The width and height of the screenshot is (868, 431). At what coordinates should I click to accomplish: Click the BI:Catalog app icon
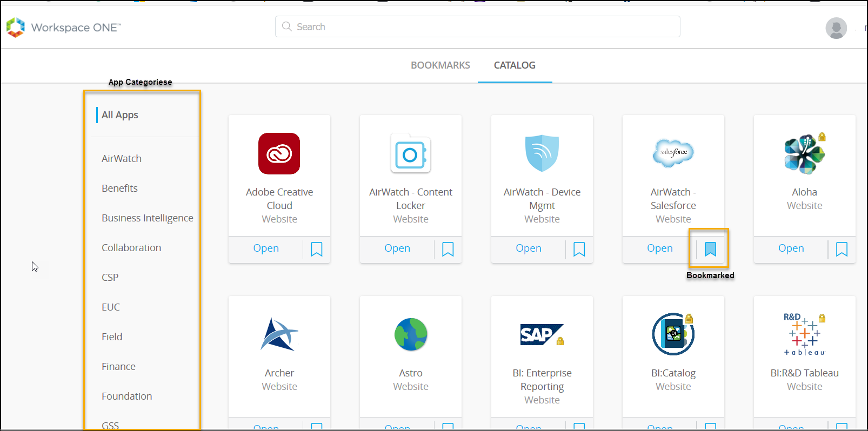pos(673,334)
